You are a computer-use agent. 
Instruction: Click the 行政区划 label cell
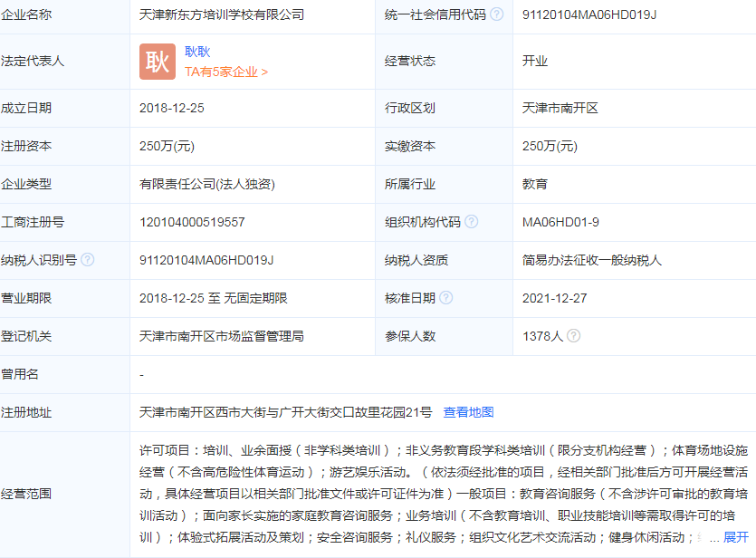click(x=444, y=108)
